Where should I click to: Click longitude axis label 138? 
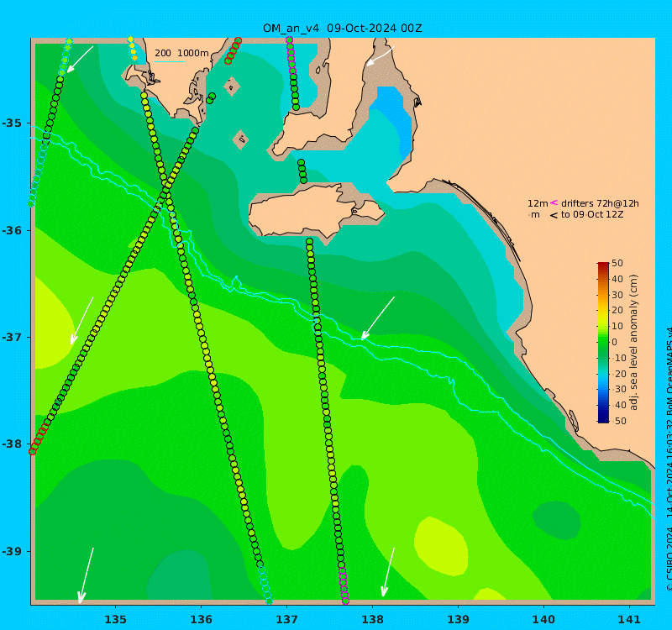pos(372,619)
